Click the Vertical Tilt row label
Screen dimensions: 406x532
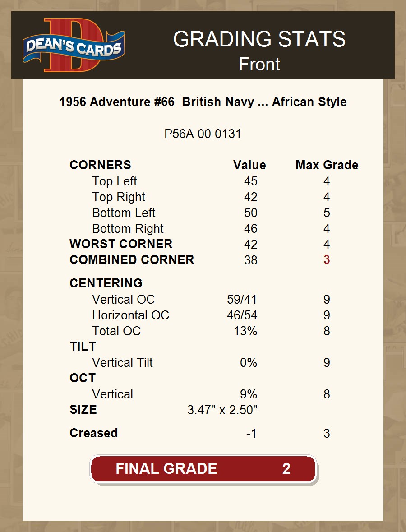[122, 363]
